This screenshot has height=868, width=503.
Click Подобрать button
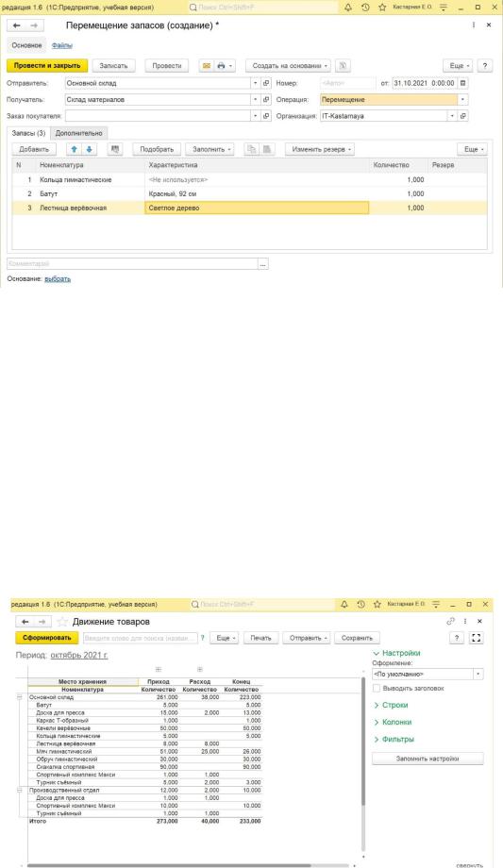(x=157, y=149)
